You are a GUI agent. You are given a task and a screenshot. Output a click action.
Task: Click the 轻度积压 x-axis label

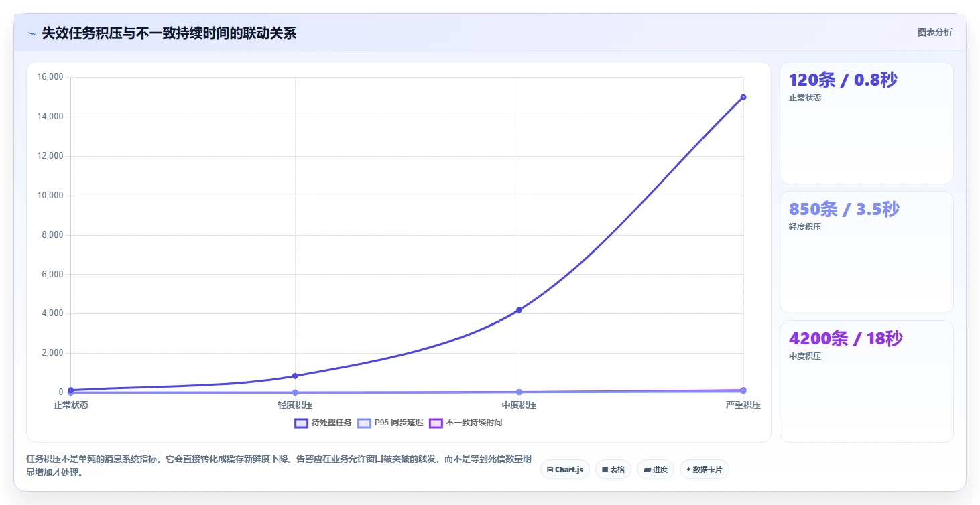click(x=295, y=405)
